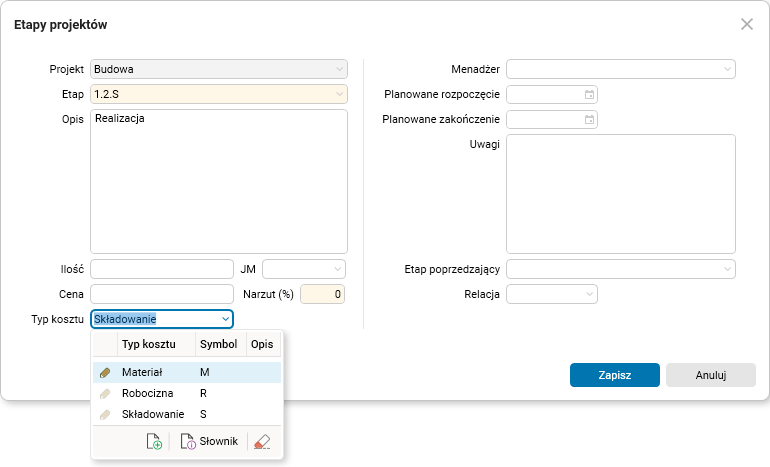Expand the Relacja combo box
Image resolution: width=770 pixels, height=467 pixels.
tap(589, 294)
